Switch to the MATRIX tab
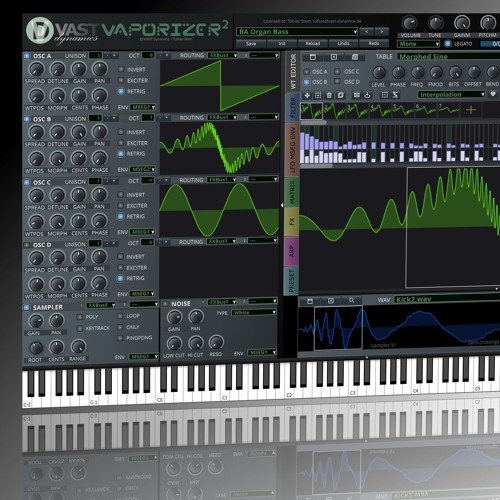This screenshot has height=500, width=500. pos(292,192)
